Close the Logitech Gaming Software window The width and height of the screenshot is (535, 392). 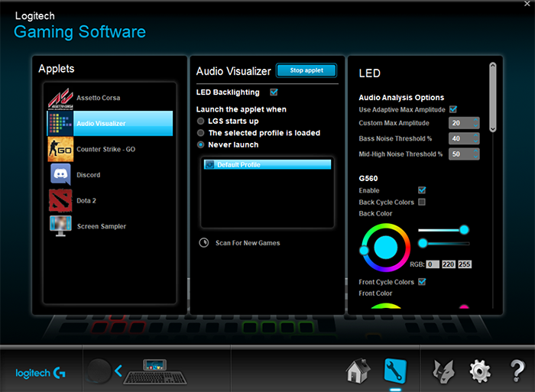(527, 4)
